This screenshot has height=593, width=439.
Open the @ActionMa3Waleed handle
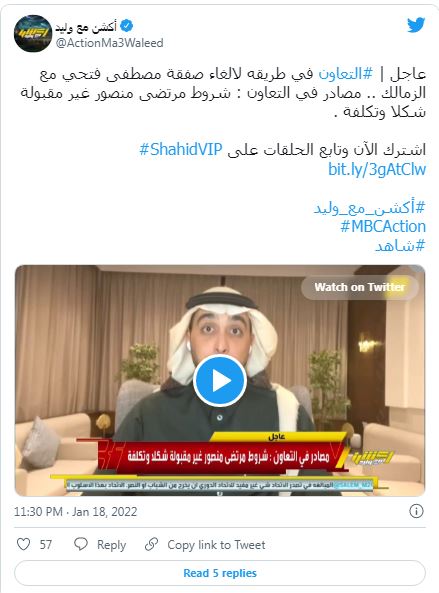[110, 43]
